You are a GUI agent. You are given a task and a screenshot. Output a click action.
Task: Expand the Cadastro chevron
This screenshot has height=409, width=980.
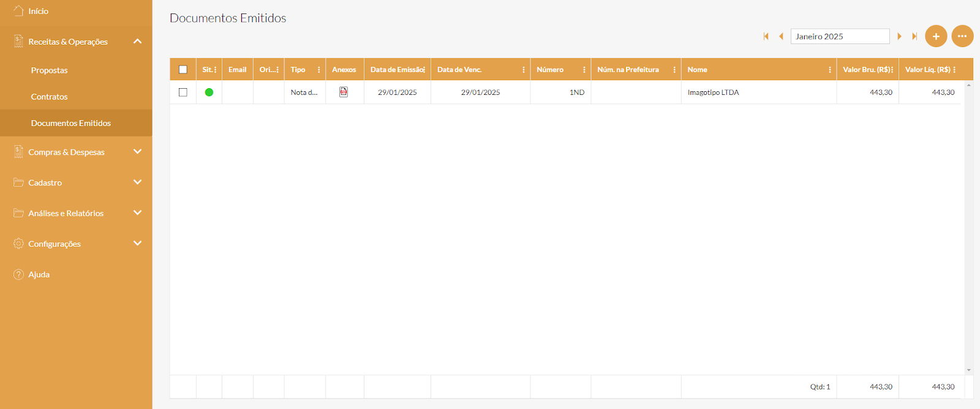(137, 182)
